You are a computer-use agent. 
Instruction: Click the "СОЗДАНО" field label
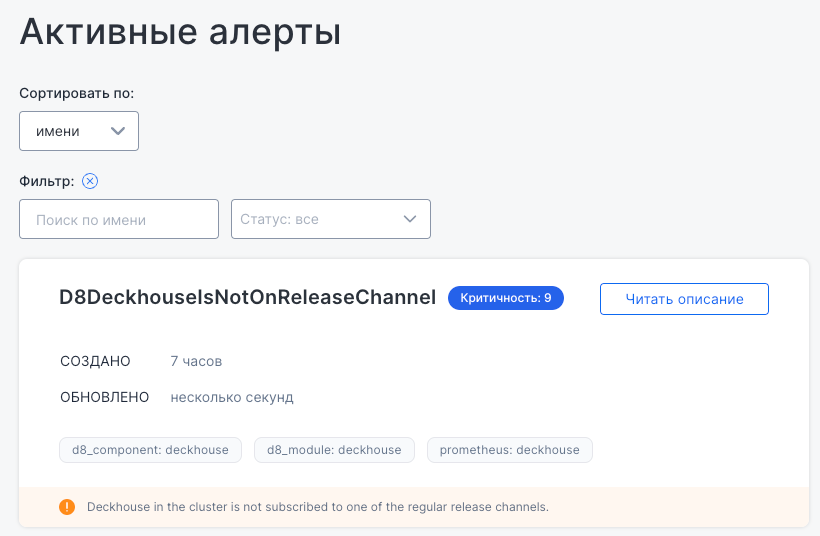point(96,361)
